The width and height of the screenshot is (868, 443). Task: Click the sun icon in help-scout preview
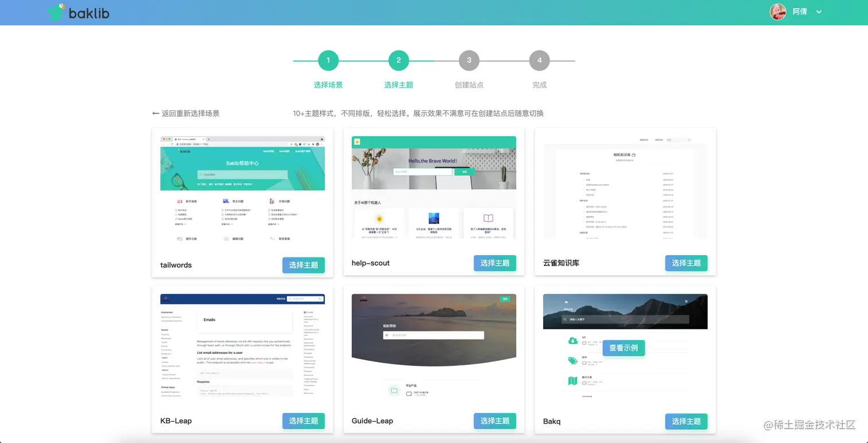[x=379, y=218]
